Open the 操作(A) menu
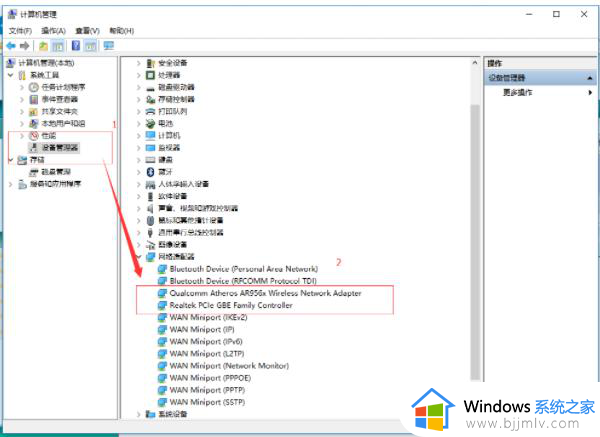Image resolution: width=600 pixels, height=437 pixels. coord(56,31)
